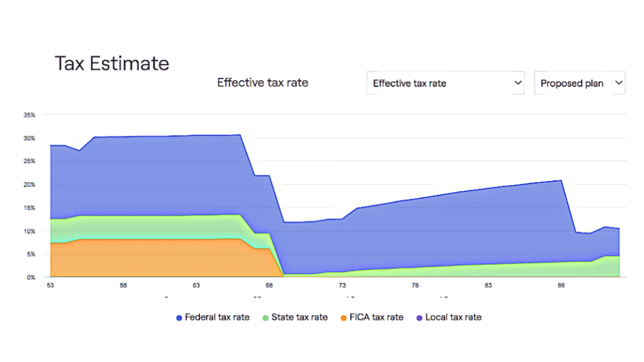Screen dimensions: 644x362
Task: Open the Effective tax rate dropdown
Action: 445,83
